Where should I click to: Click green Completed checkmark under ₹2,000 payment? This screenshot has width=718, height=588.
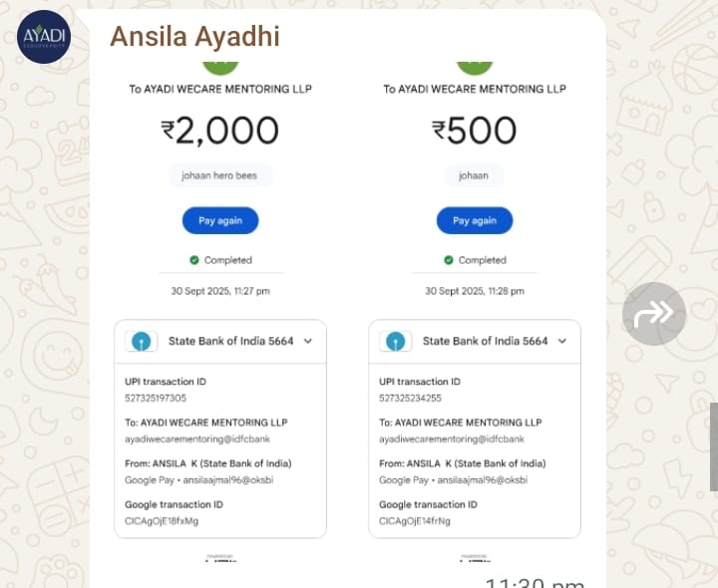point(194,260)
